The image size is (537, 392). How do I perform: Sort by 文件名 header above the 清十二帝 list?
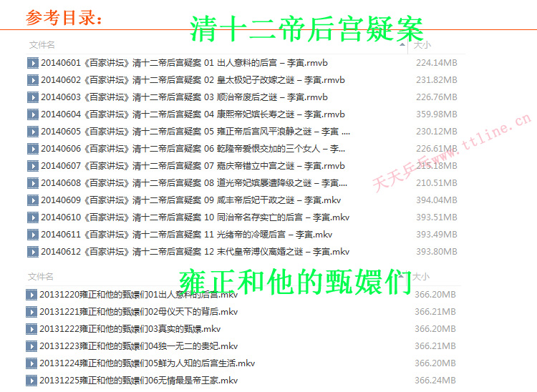point(42,45)
